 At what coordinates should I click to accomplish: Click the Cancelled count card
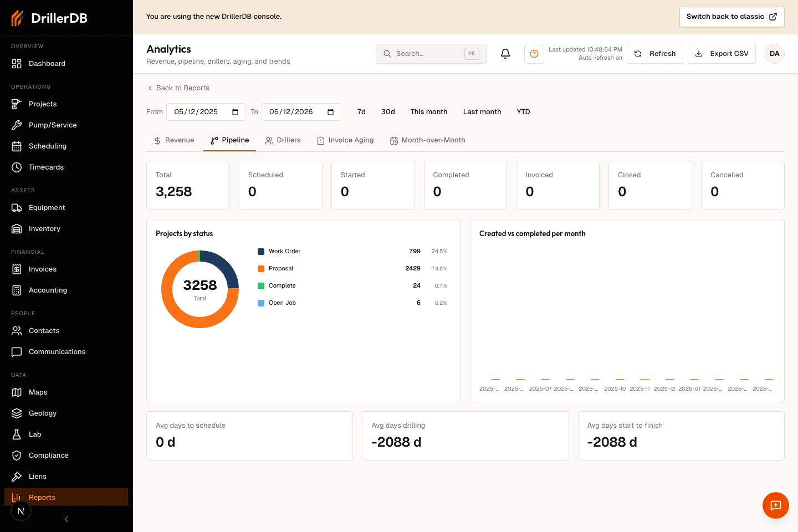point(743,186)
